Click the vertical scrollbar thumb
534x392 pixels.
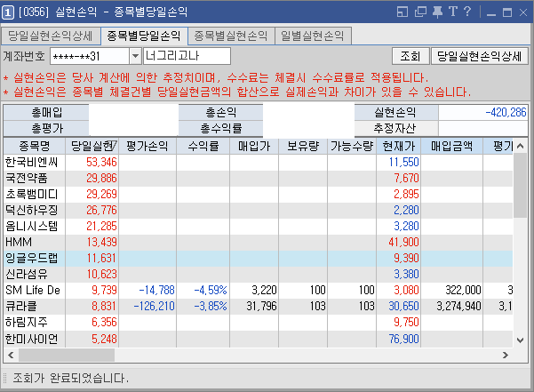(520, 185)
